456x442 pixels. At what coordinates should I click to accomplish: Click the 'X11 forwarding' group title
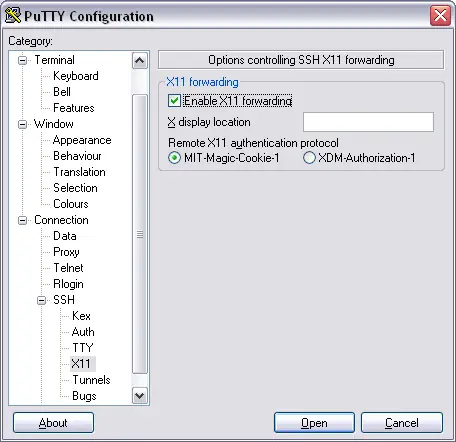(x=202, y=82)
